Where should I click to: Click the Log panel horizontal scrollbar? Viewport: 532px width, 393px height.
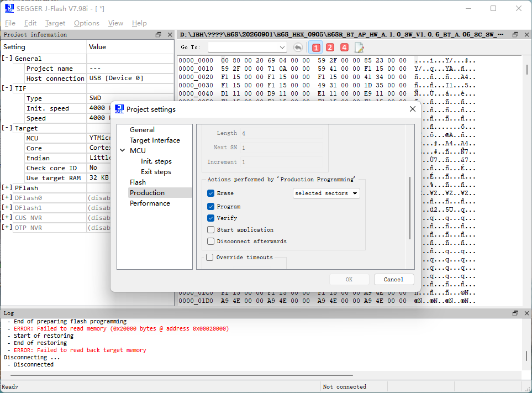tap(182, 375)
